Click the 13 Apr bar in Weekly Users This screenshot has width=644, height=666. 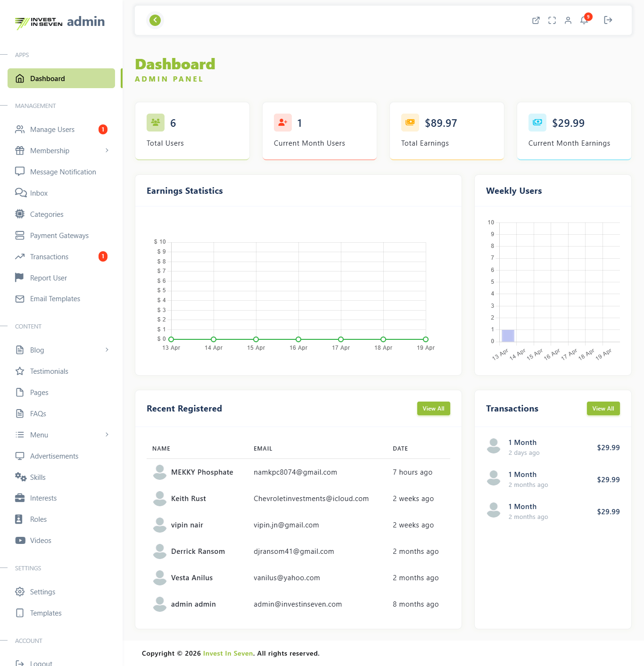click(x=508, y=336)
